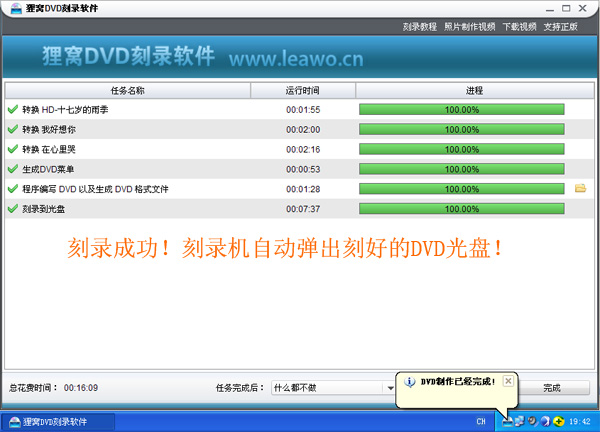Click progress bar of 生成DVD菜单
Screen dimensions: 600x432
click(461, 169)
